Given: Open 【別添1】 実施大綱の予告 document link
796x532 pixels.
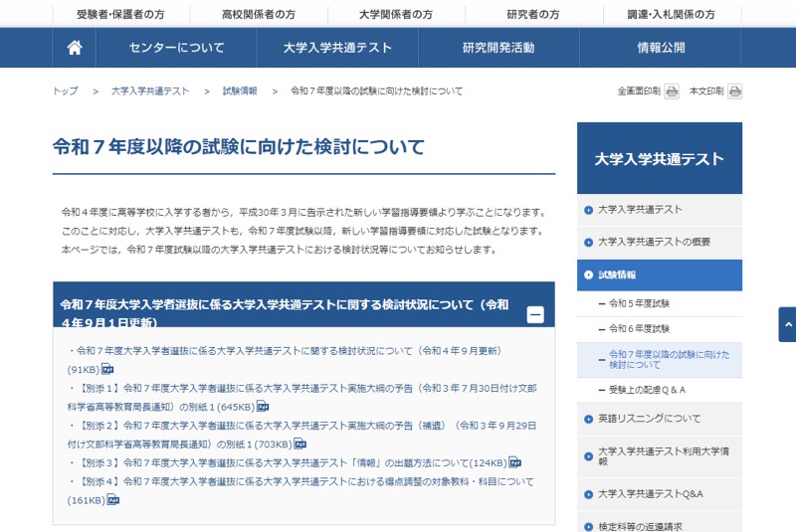Looking at the screenshot, I should tap(302, 397).
